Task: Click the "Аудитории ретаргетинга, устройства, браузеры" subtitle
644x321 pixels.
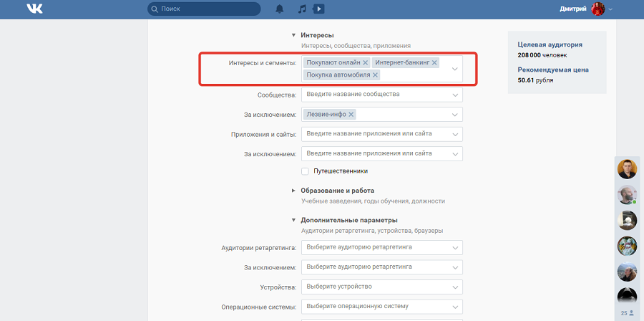Action: pos(372,231)
